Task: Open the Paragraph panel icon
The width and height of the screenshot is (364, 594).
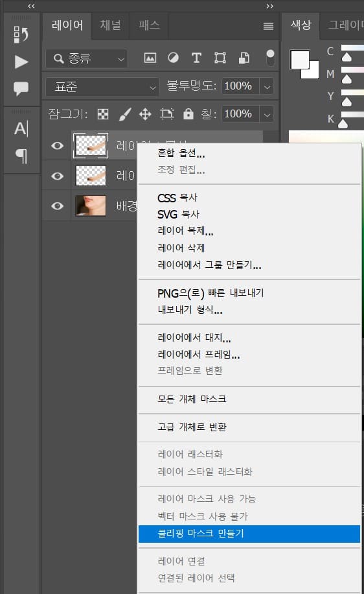Action: (x=21, y=156)
